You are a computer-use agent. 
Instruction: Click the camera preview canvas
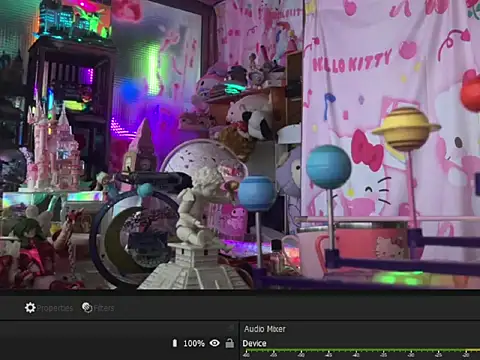coord(240,144)
